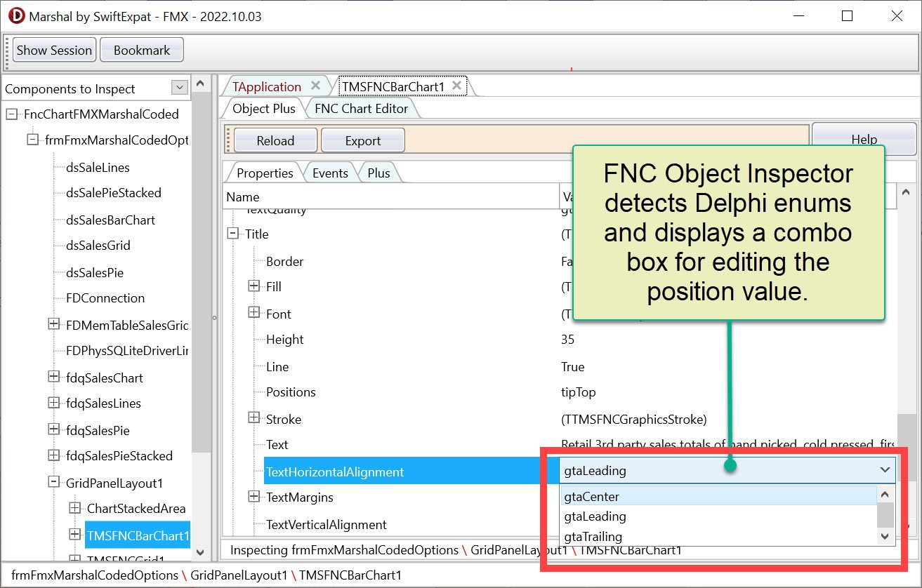Open the FNC Chart Editor tab

click(x=361, y=108)
